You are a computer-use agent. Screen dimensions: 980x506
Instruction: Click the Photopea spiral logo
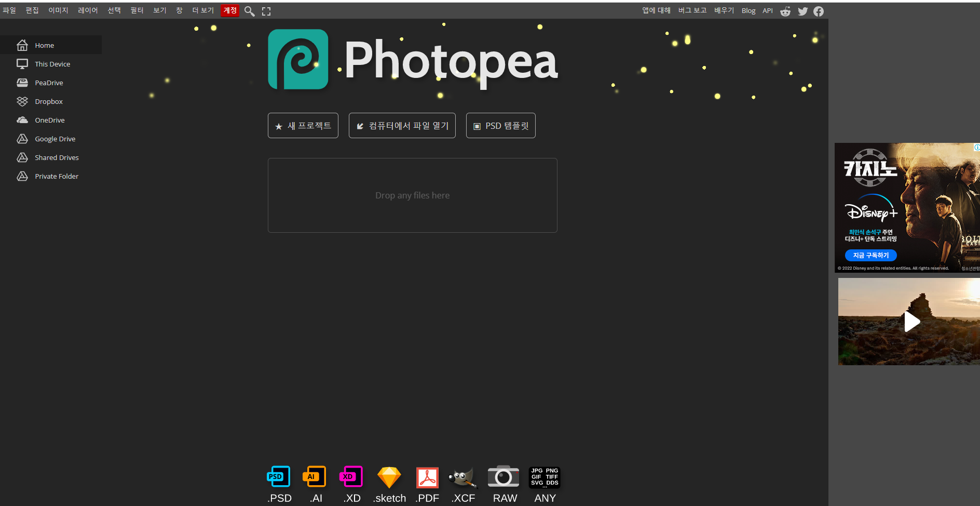[298, 59]
